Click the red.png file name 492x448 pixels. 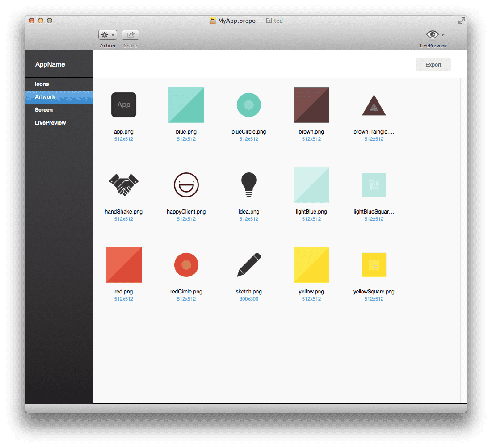click(x=124, y=292)
